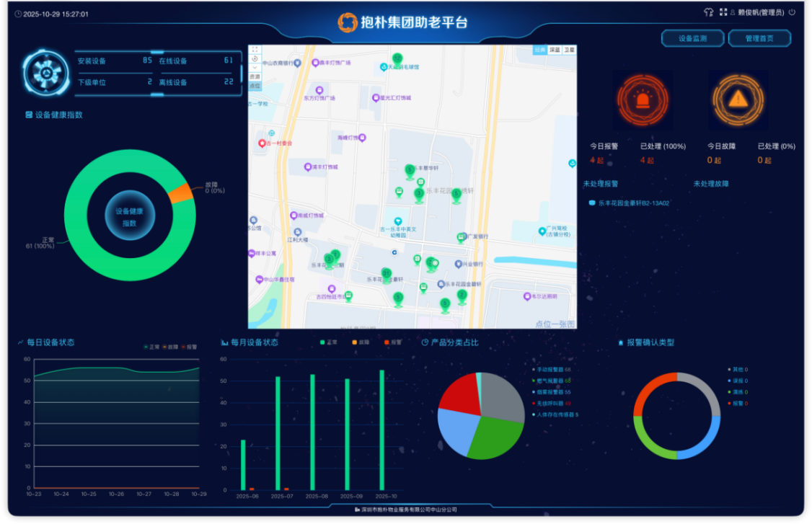This screenshot has width=812, height=524.
Task: Click the 资源 button on the map
Action: pyautogui.click(x=255, y=76)
